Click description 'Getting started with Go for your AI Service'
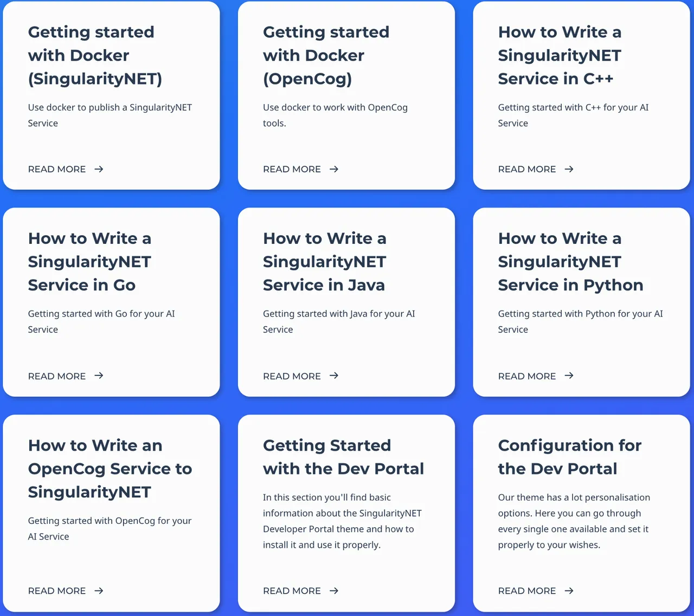 (x=101, y=322)
